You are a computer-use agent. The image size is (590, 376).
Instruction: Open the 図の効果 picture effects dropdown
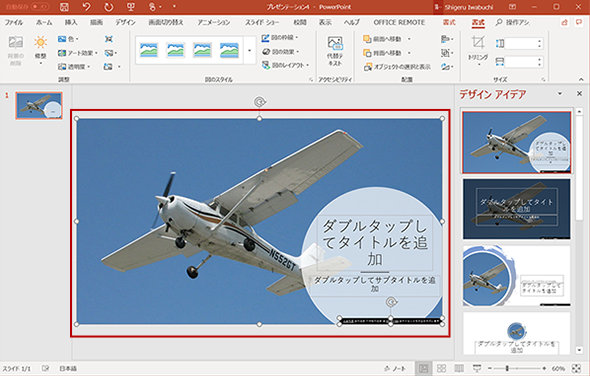pyautogui.click(x=281, y=52)
